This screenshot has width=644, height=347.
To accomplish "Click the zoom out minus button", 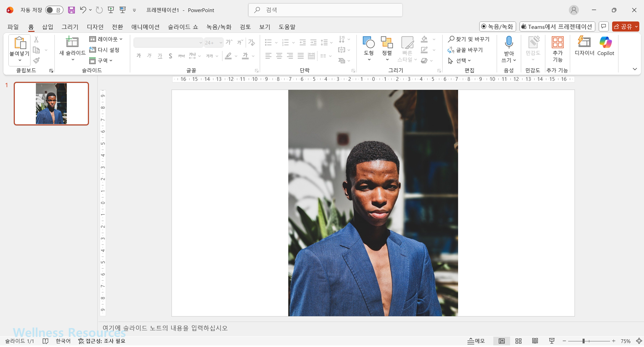I will pyautogui.click(x=564, y=341).
